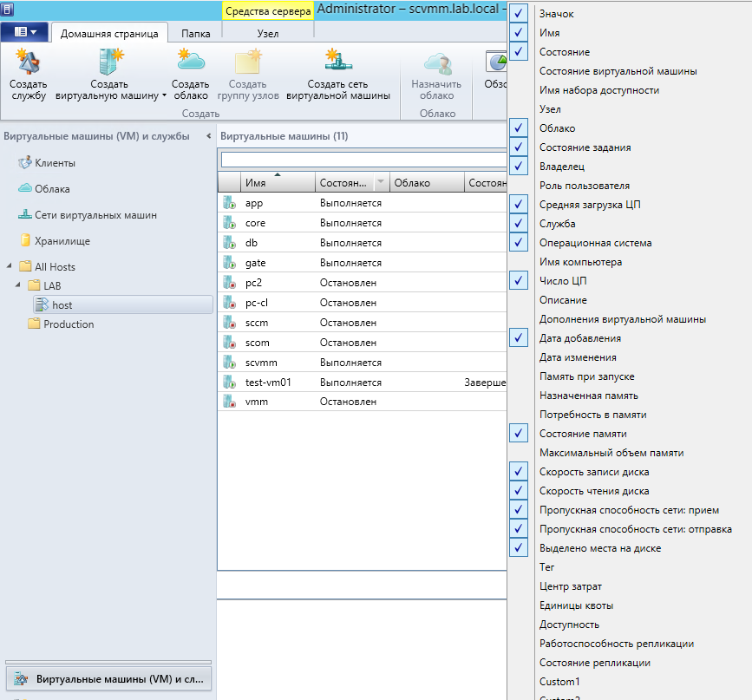Collapse the LAB host group

pos(19,285)
